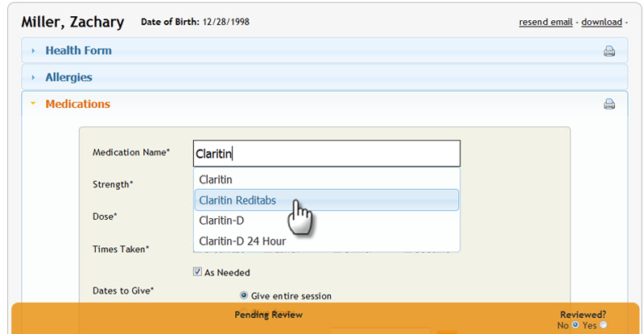Image resolution: width=644 pixels, height=334 pixels.
Task: Choose Claritin-D suggestion
Action: [327, 221]
